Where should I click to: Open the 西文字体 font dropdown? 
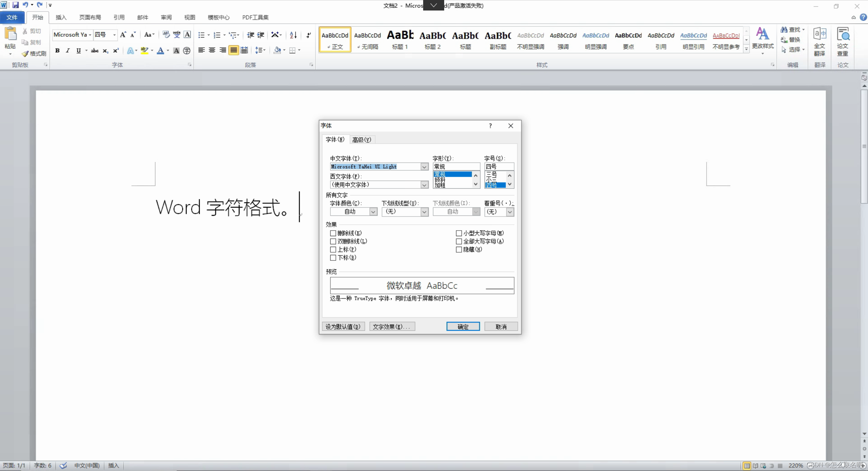coord(424,185)
